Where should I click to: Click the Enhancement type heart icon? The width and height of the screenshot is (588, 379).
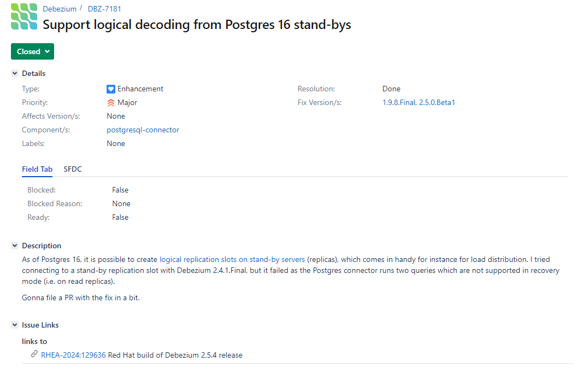111,89
